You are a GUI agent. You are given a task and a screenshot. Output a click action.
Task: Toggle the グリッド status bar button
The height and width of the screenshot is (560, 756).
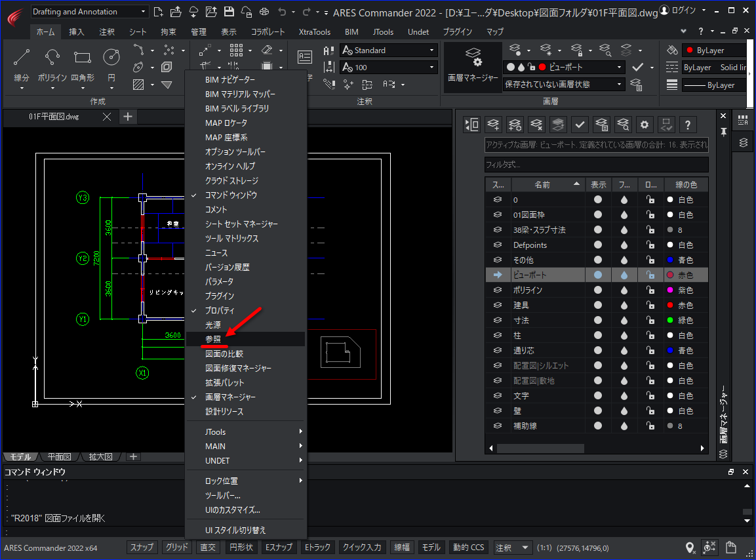[x=177, y=548]
